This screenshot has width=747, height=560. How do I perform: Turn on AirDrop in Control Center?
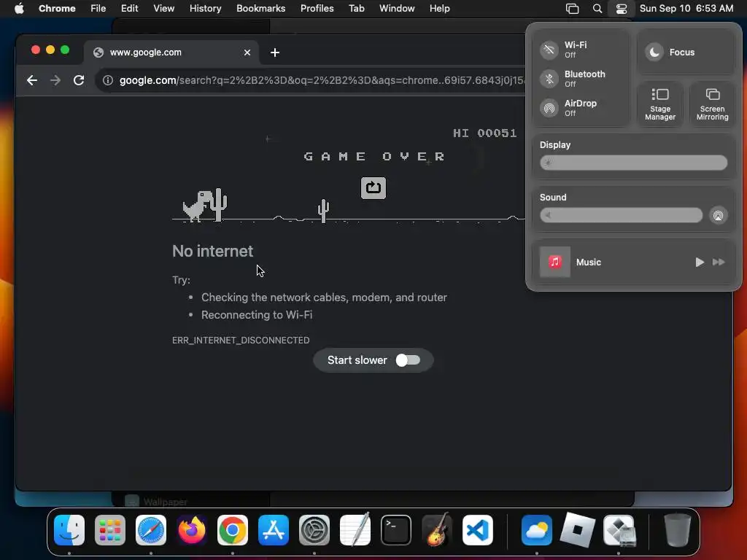(x=549, y=108)
